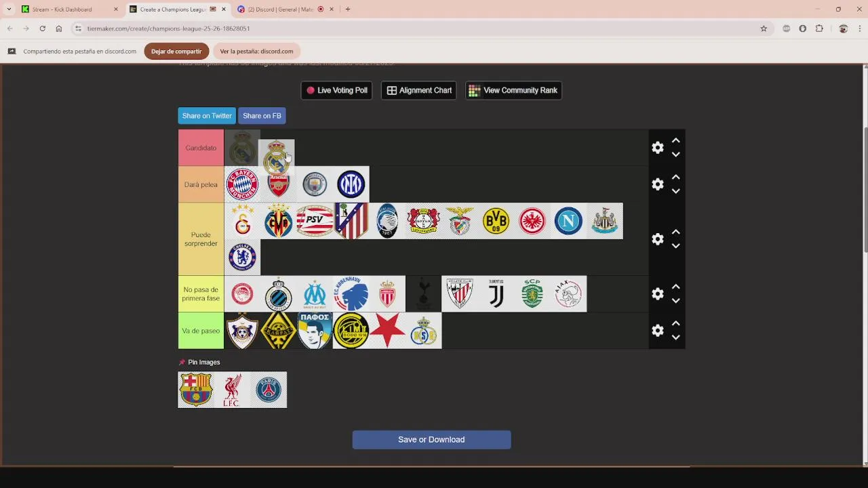This screenshot has height=488, width=868.
Task: Select the Liverpool LFC logo
Action: (x=232, y=390)
